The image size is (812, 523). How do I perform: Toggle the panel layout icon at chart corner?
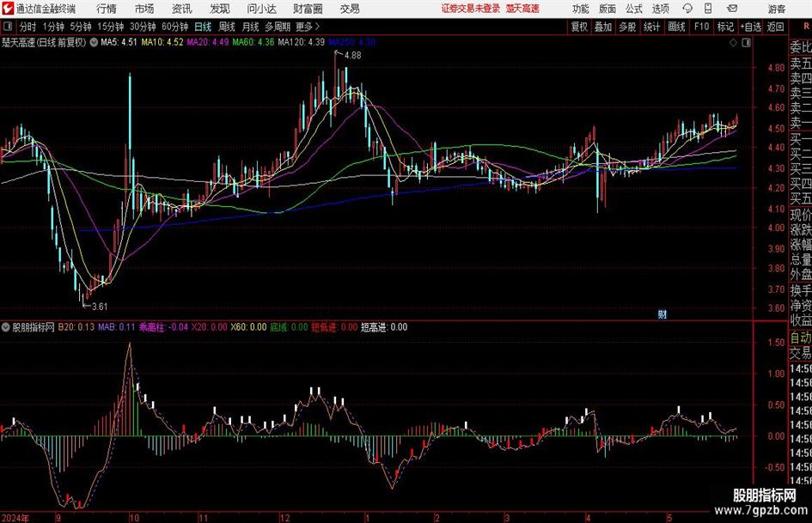coord(746,43)
